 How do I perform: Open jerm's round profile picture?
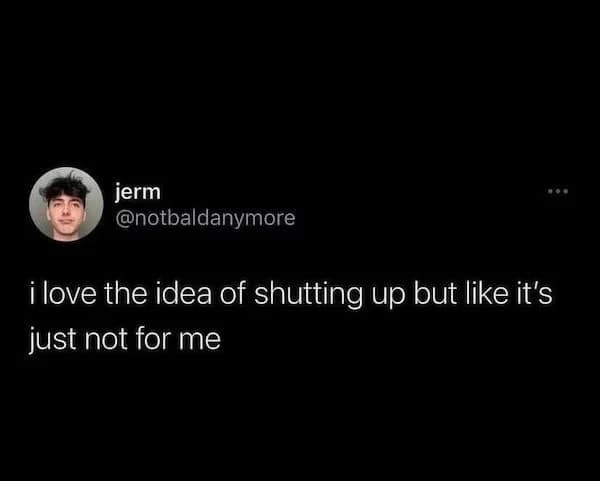tap(66, 204)
